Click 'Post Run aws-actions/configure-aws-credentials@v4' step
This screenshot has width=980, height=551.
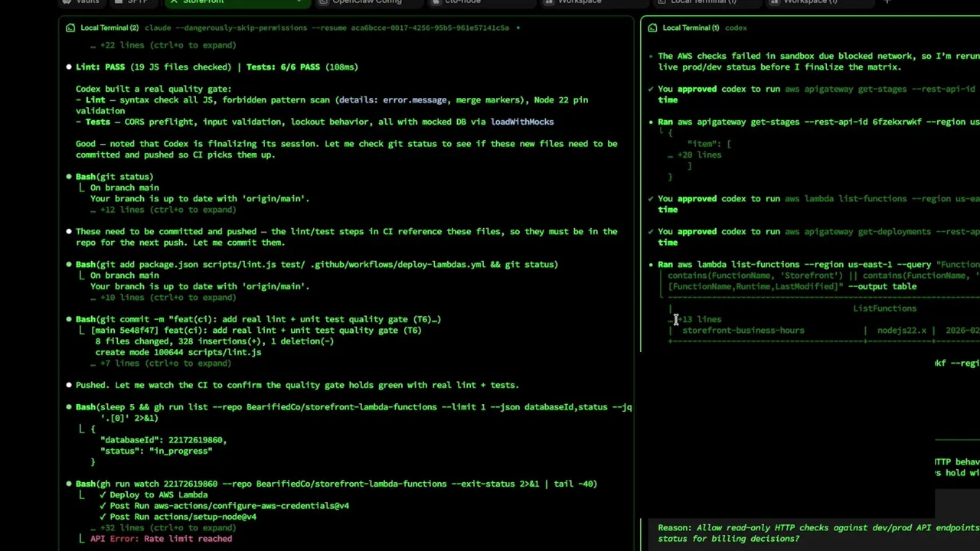pyautogui.click(x=224, y=506)
